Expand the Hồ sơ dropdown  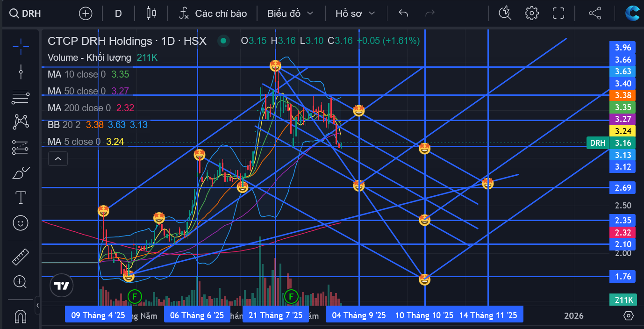pyautogui.click(x=355, y=13)
